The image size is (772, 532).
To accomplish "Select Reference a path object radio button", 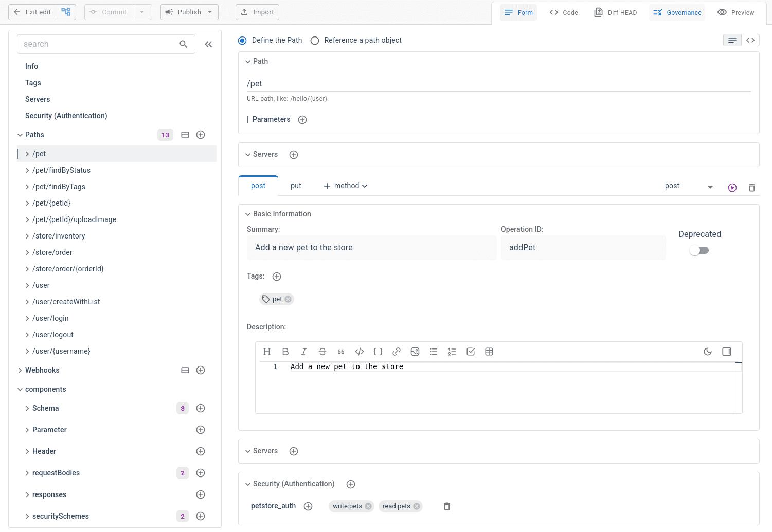I will coord(315,41).
